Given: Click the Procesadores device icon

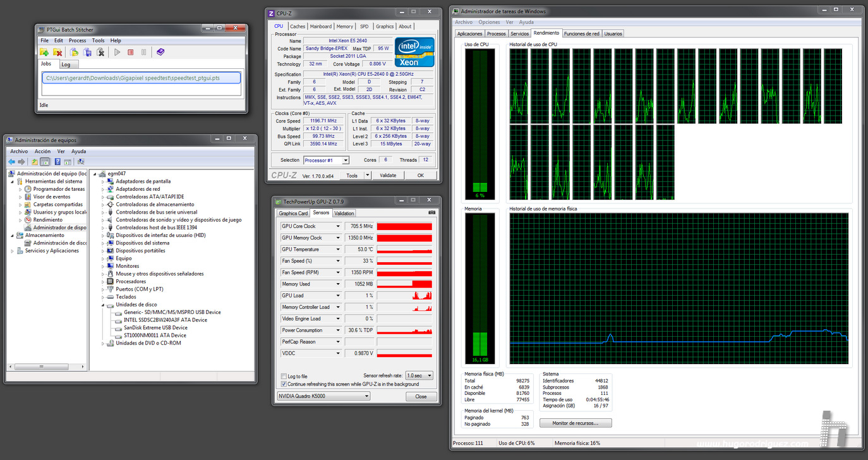Looking at the screenshot, I should (x=111, y=281).
